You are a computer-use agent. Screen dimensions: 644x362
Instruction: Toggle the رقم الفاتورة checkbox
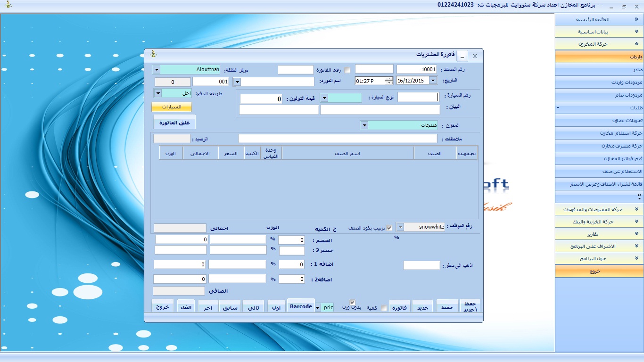pyautogui.click(x=347, y=70)
